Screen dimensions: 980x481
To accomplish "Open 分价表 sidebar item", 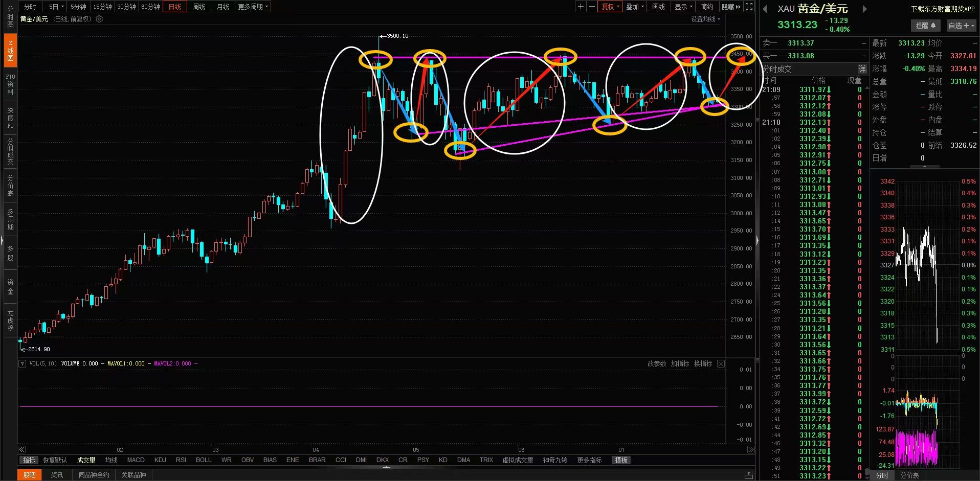I will pyautogui.click(x=10, y=186).
